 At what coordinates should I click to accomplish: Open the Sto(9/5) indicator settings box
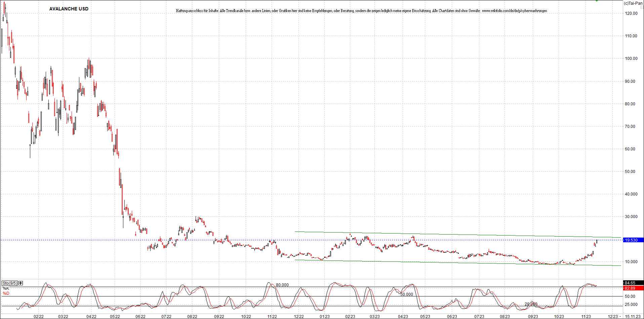[9, 283]
